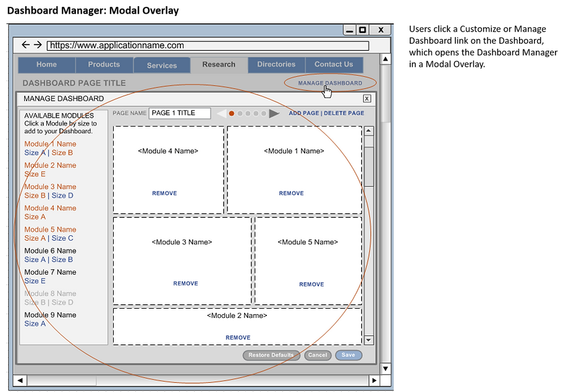The width and height of the screenshot is (566, 392).
Task: Click the Save button
Action: [348, 355]
